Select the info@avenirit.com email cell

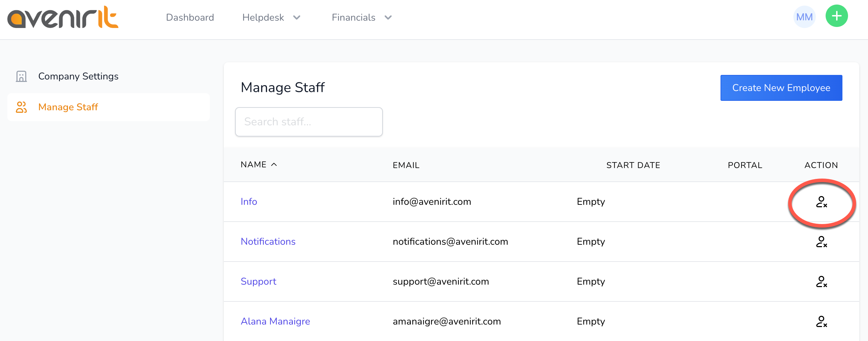tap(432, 202)
